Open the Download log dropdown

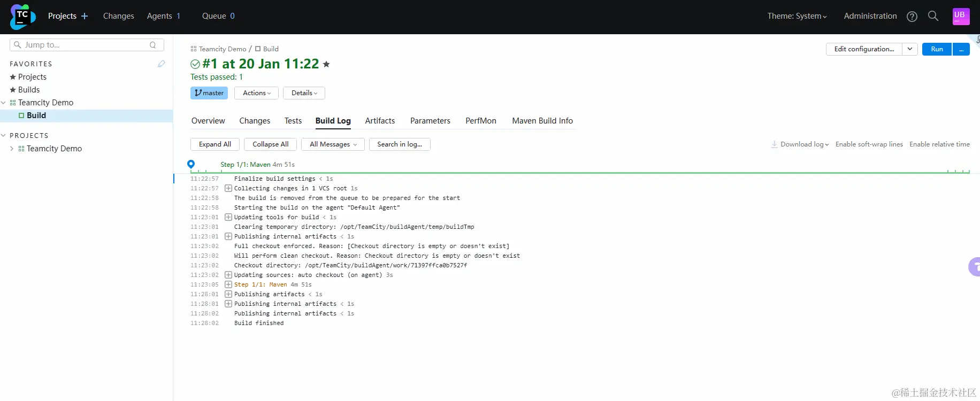[805, 144]
